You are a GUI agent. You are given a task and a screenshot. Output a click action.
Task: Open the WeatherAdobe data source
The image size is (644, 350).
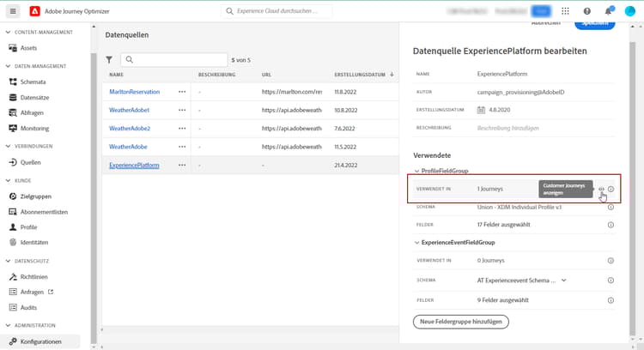tap(128, 147)
